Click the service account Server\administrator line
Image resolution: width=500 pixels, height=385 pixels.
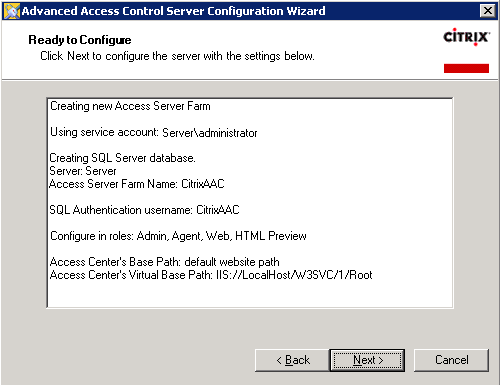[154, 132]
